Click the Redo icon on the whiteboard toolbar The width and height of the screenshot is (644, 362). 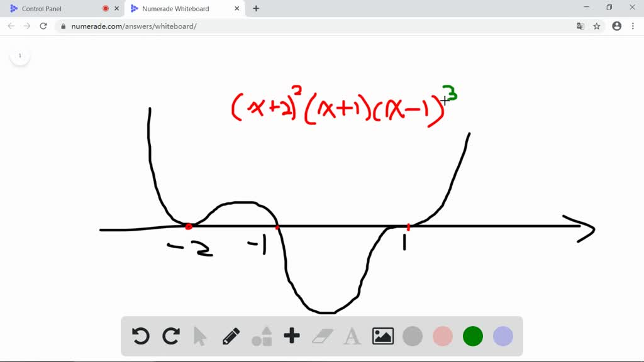pos(170,336)
